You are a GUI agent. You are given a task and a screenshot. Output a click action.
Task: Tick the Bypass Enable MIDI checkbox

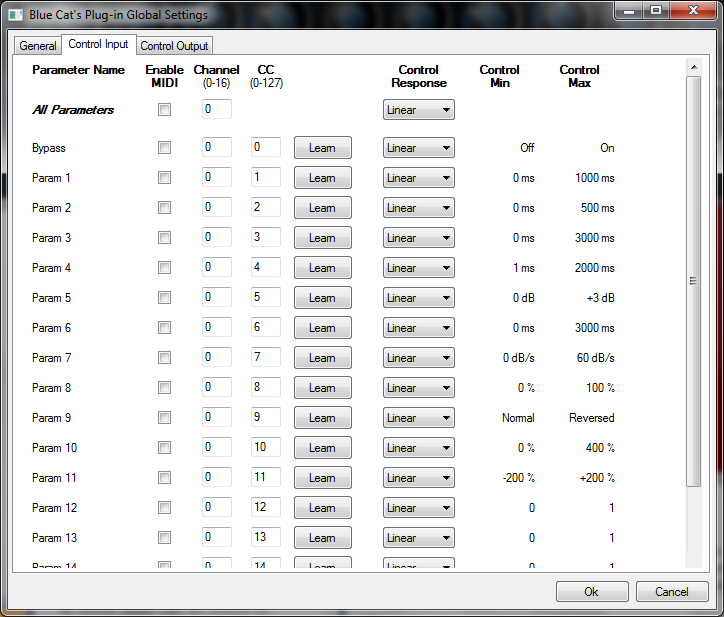164,148
